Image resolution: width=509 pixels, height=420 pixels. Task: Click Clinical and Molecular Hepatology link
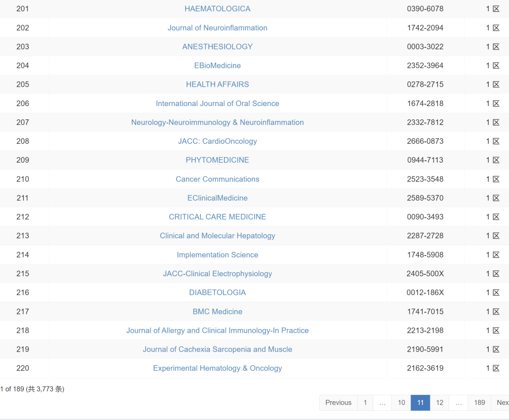click(217, 236)
